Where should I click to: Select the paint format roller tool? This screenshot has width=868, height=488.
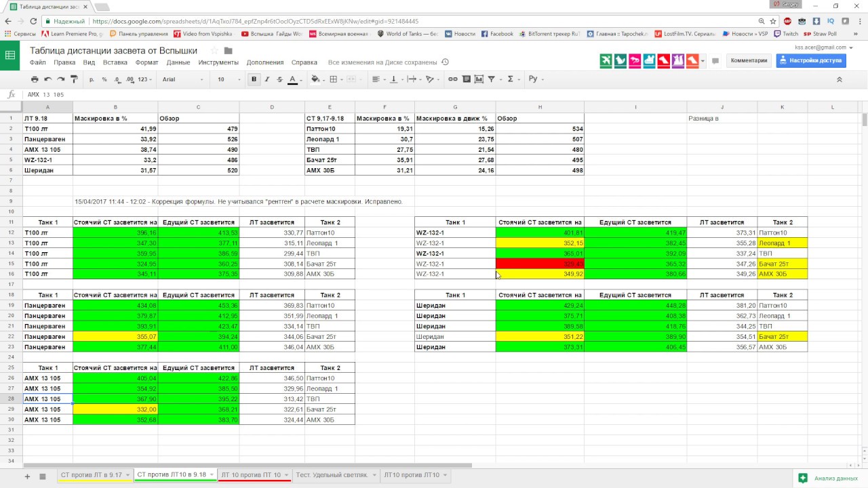tap(74, 79)
